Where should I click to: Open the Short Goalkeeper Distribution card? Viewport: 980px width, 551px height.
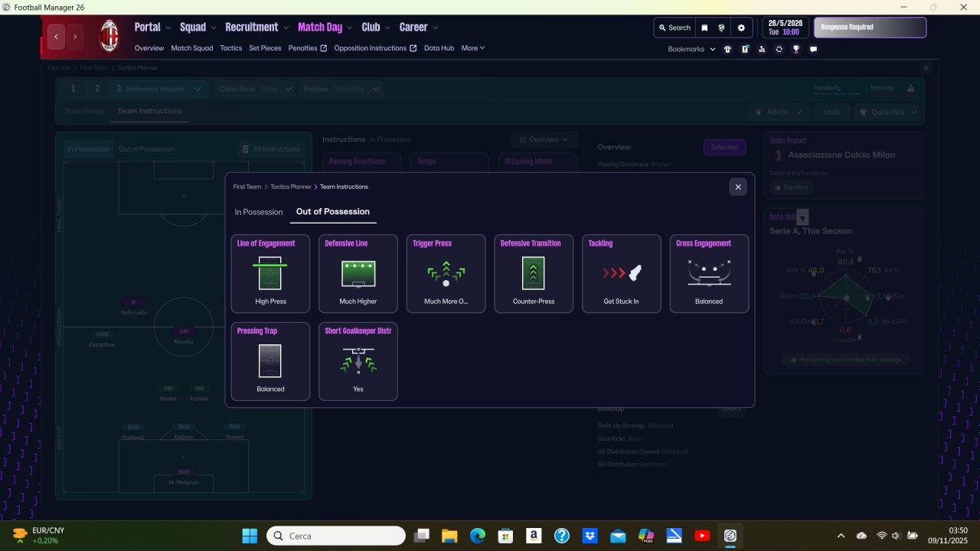click(358, 361)
